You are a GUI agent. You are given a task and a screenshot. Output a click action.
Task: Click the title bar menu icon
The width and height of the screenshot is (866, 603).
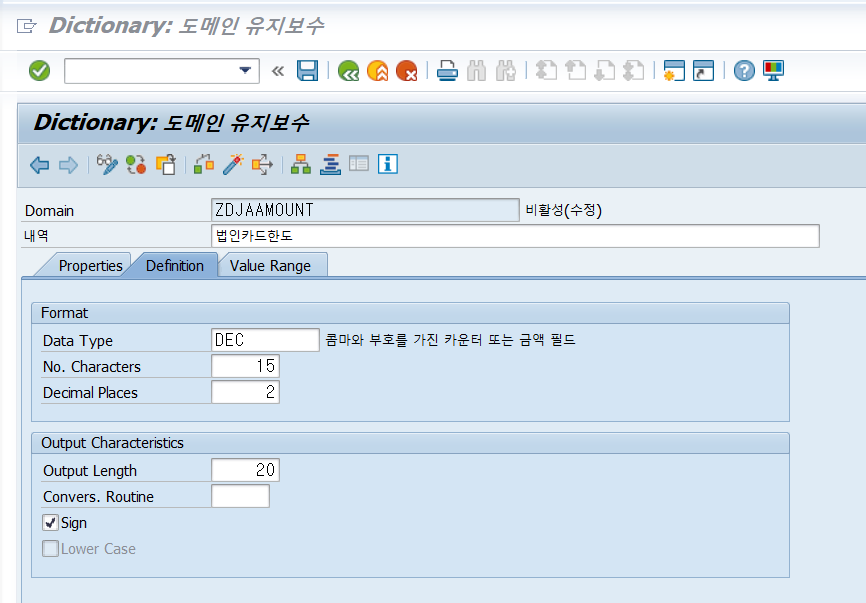click(26, 25)
